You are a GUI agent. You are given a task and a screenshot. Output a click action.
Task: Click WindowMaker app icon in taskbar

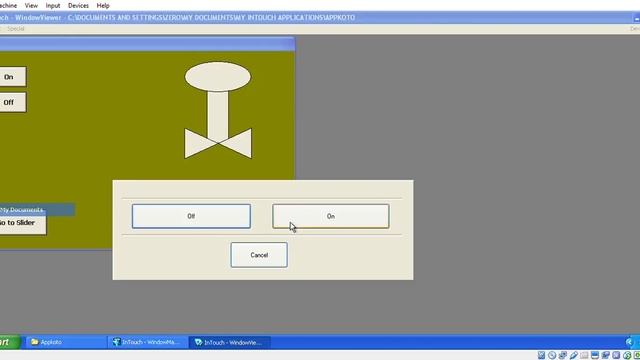coord(116,342)
